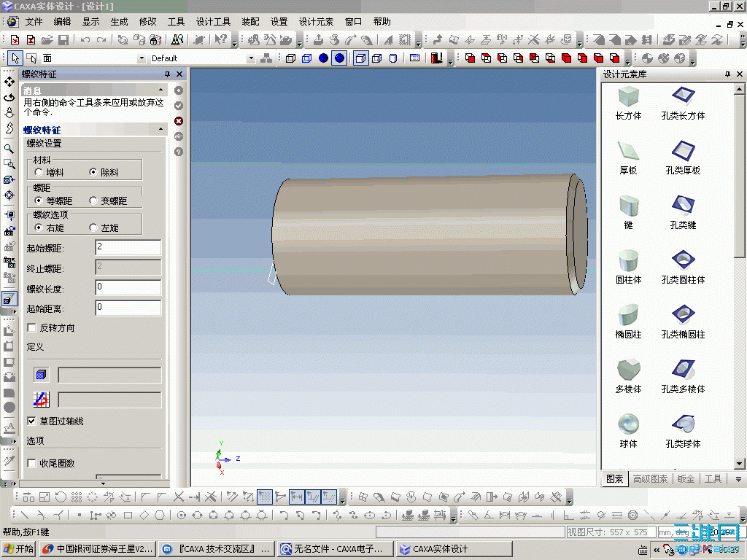Open the 生成 menu

point(119,21)
